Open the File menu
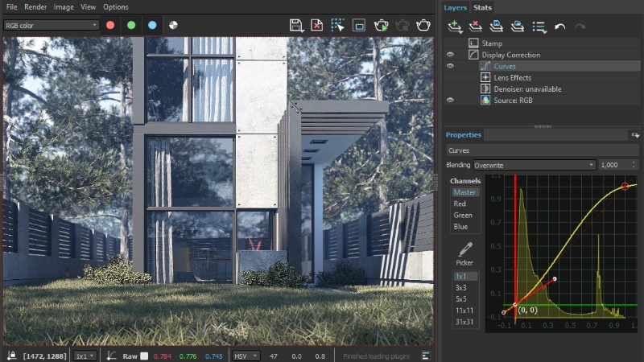644x362 pixels. (x=11, y=7)
